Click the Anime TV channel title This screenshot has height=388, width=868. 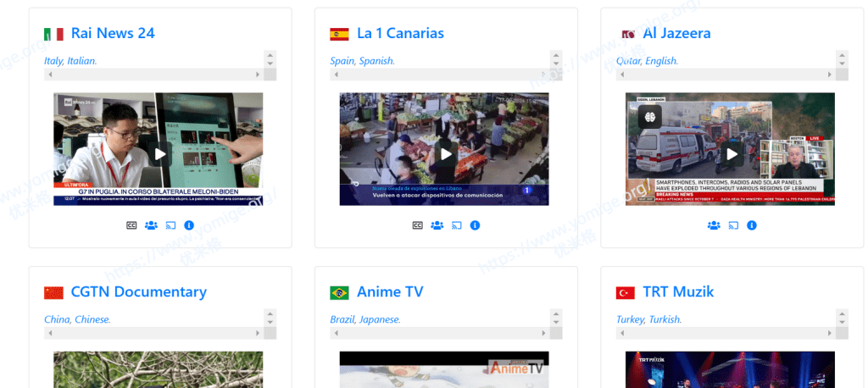tap(390, 291)
